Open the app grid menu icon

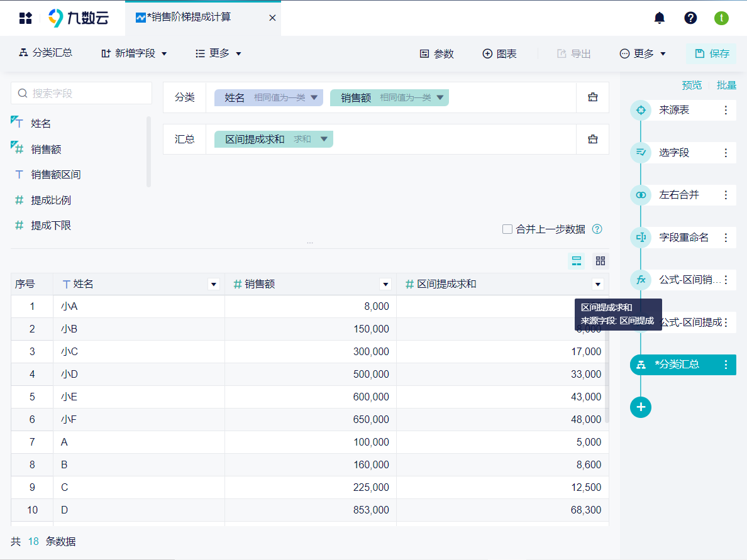click(25, 18)
